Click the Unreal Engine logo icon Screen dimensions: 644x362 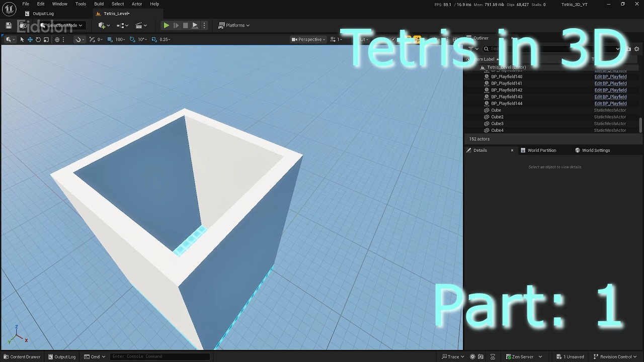pos(9,9)
